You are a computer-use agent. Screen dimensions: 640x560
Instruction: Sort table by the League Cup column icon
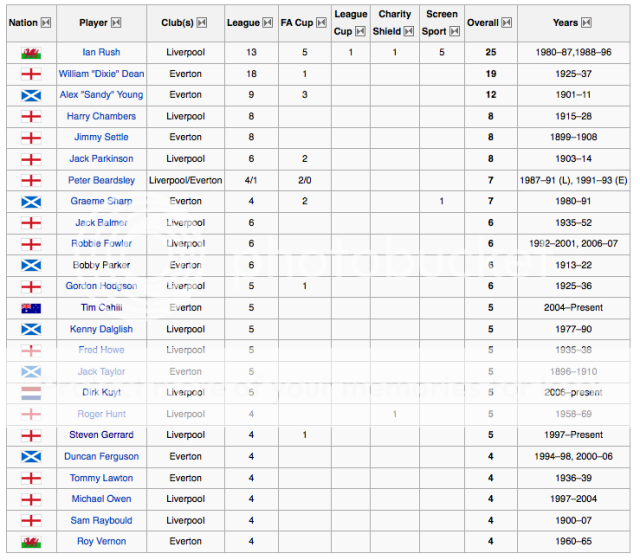pyautogui.click(x=360, y=31)
